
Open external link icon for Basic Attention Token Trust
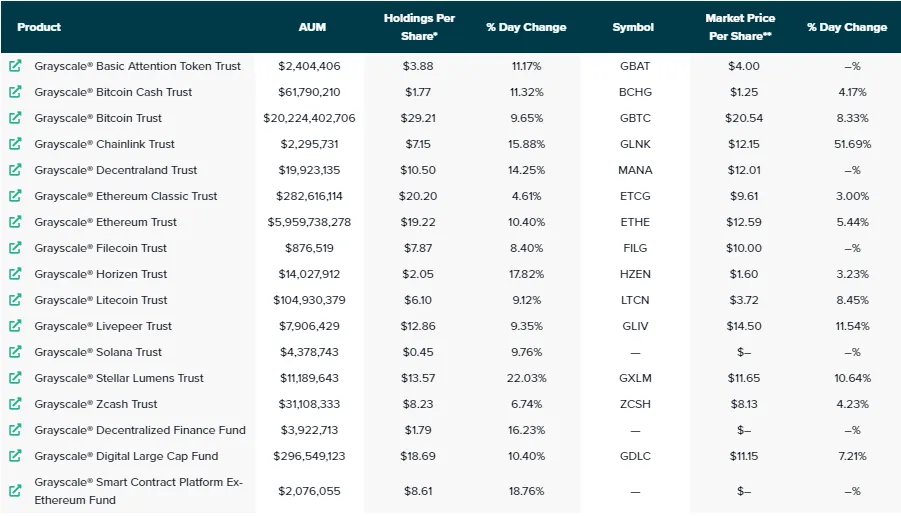[16, 66]
